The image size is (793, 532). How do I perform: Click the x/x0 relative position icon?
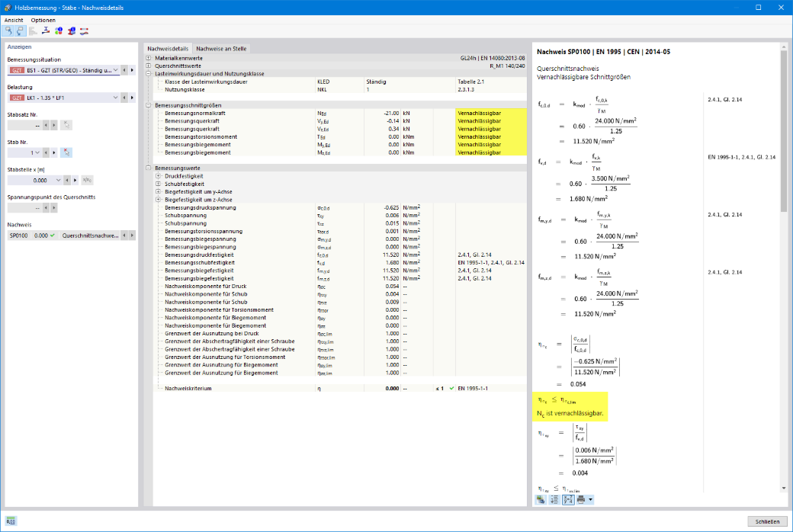[x=87, y=180]
